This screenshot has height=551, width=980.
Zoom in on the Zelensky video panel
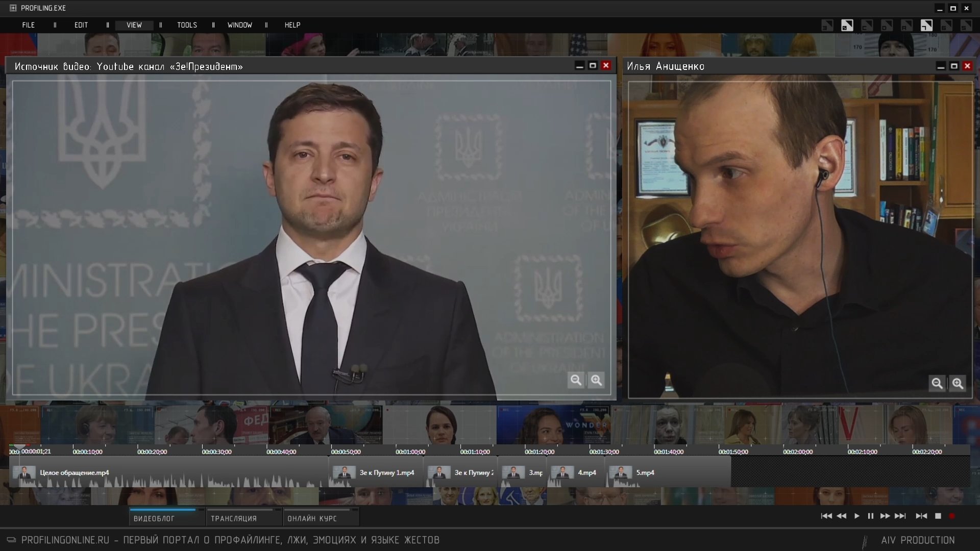point(596,380)
